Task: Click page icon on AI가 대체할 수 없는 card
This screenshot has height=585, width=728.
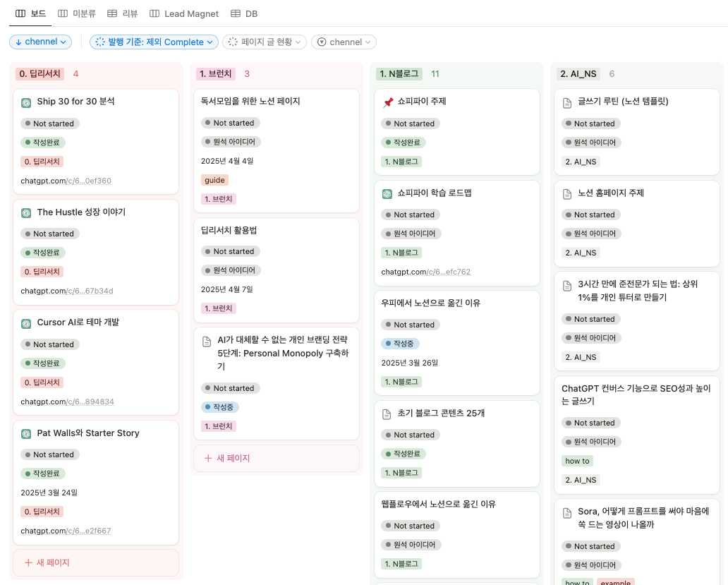Action: (x=207, y=342)
